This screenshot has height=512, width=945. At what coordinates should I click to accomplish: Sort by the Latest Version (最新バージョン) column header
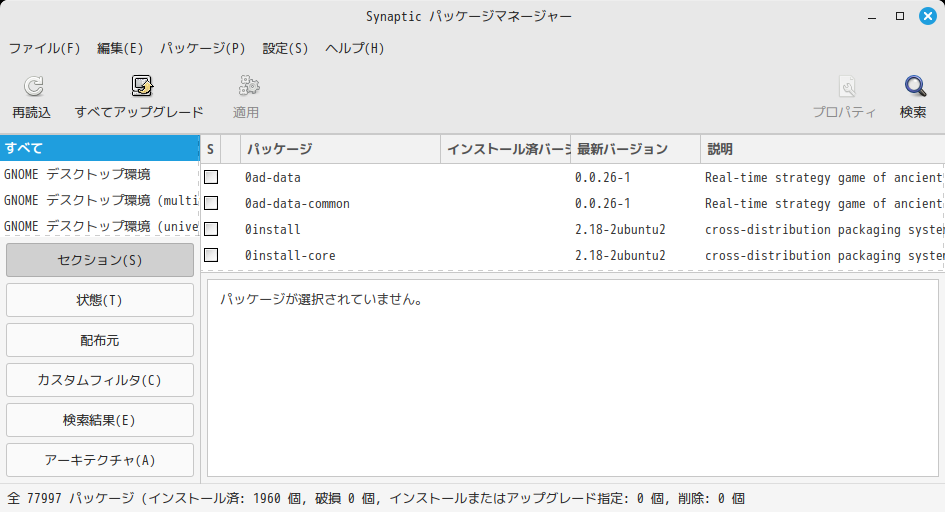[x=634, y=149]
